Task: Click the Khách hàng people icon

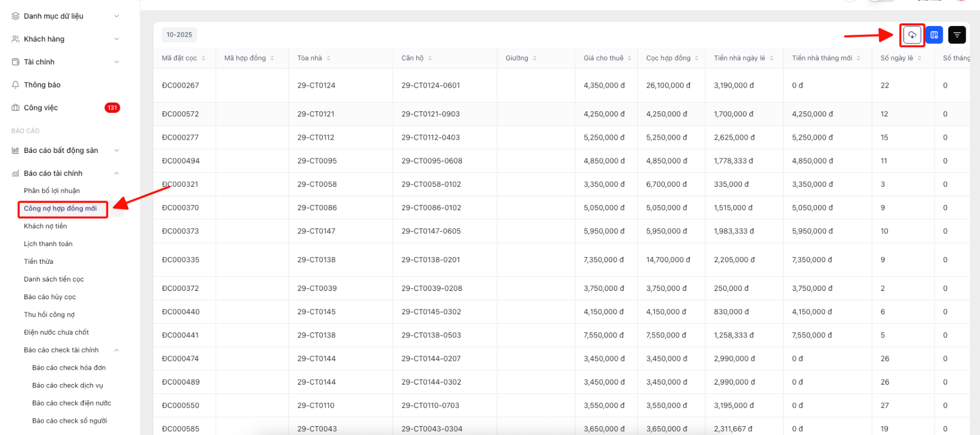Action: coord(16,39)
